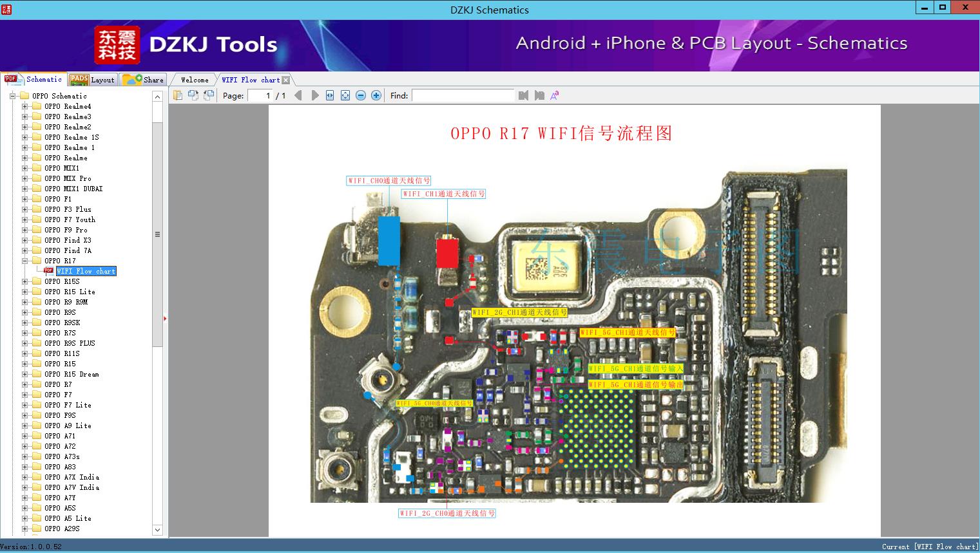Switch to the Schematic tab

[x=34, y=79]
